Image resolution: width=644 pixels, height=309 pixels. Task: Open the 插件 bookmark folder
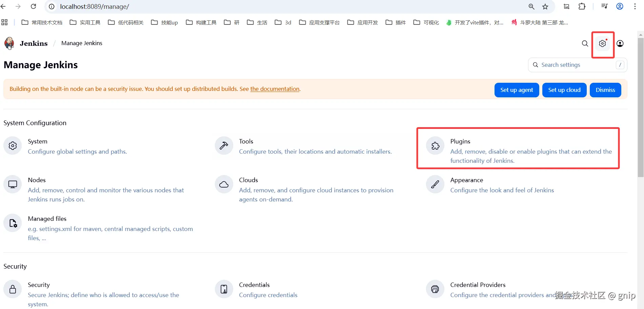coord(396,22)
